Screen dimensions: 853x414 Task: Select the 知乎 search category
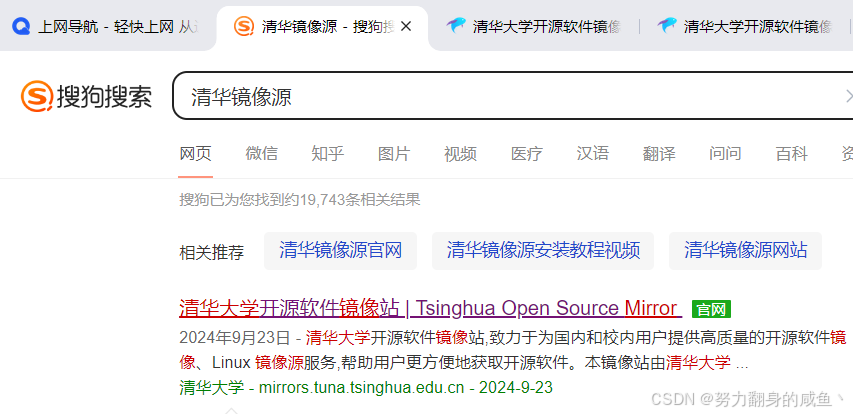327,154
